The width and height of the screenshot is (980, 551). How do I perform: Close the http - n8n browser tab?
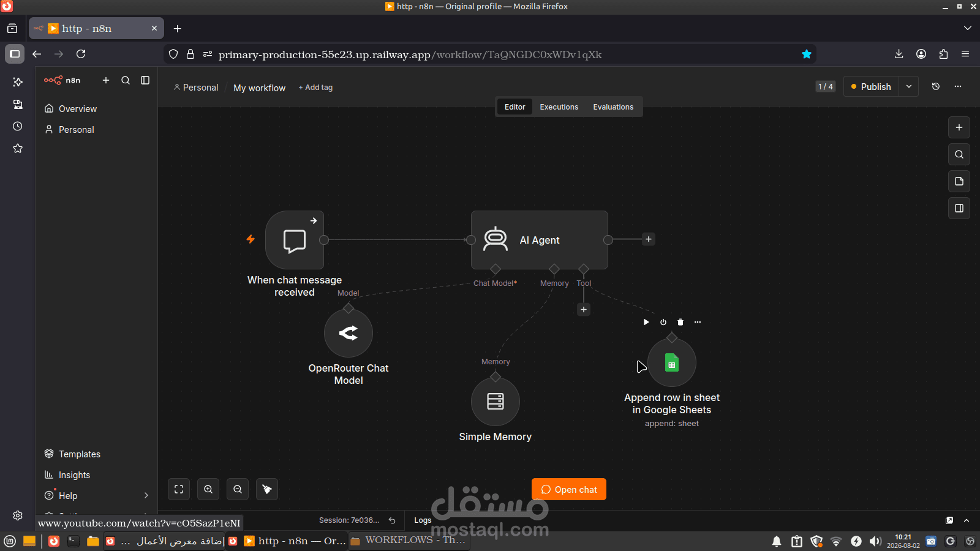click(x=154, y=28)
